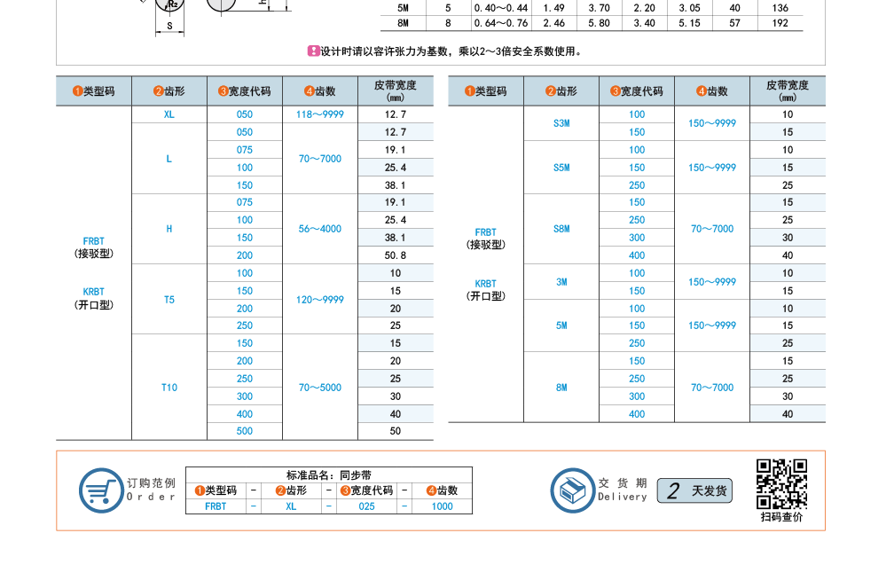Choose width code 500 under T10
Viewport: 894px width, 588px height.
click(245, 431)
